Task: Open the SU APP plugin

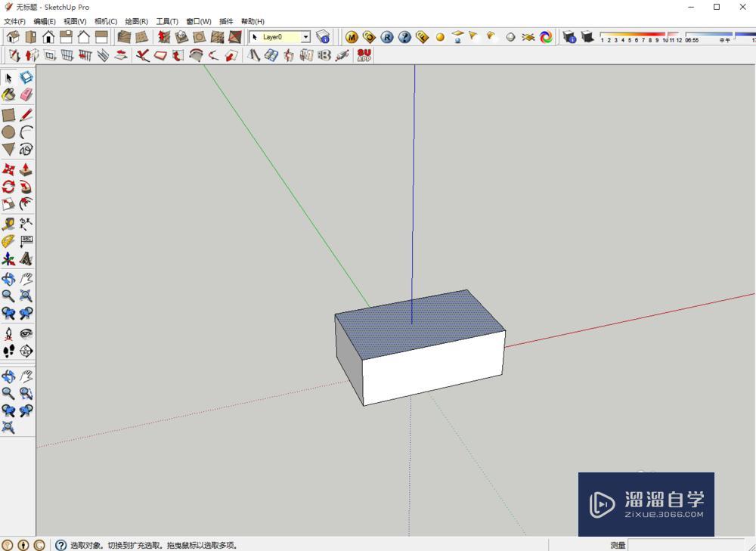Action: tap(364, 55)
